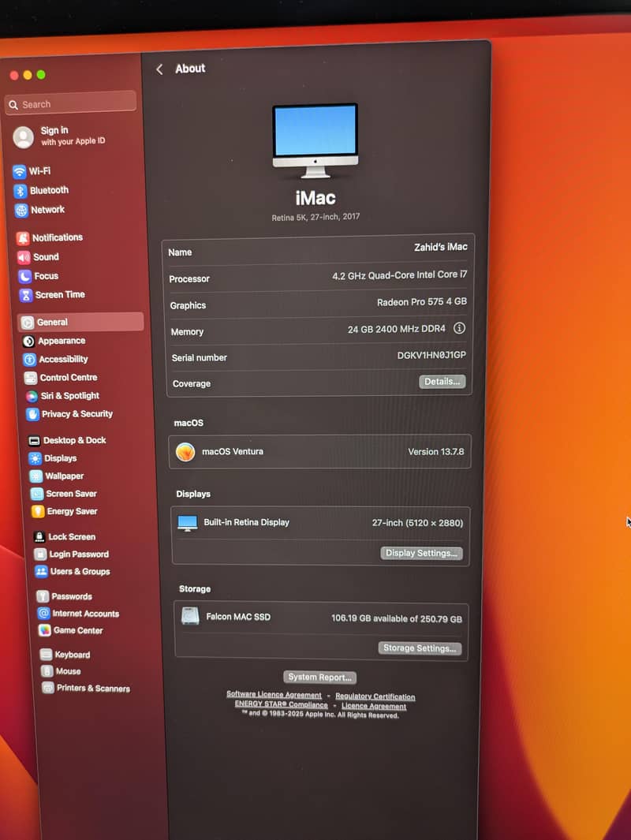631x840 pixels.
Task: Open ENERGY STAR Compliance link
Action: coord(282,704)
